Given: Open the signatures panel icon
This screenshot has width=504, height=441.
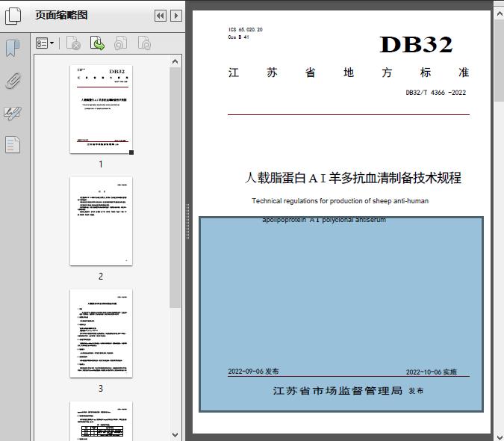Looking at the screenshot, I should point(13,113).
